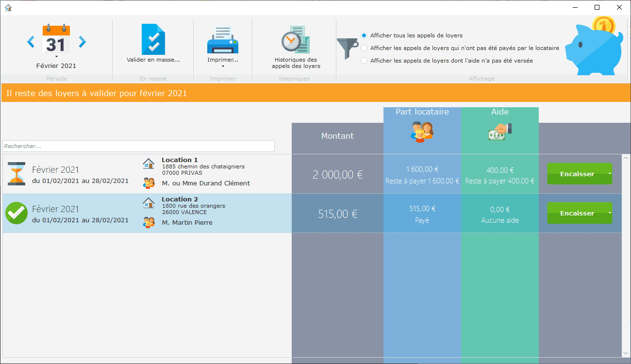Click the 26000 VALENCE city line
This screenshot has width=631, height=364.
point(184,212)
